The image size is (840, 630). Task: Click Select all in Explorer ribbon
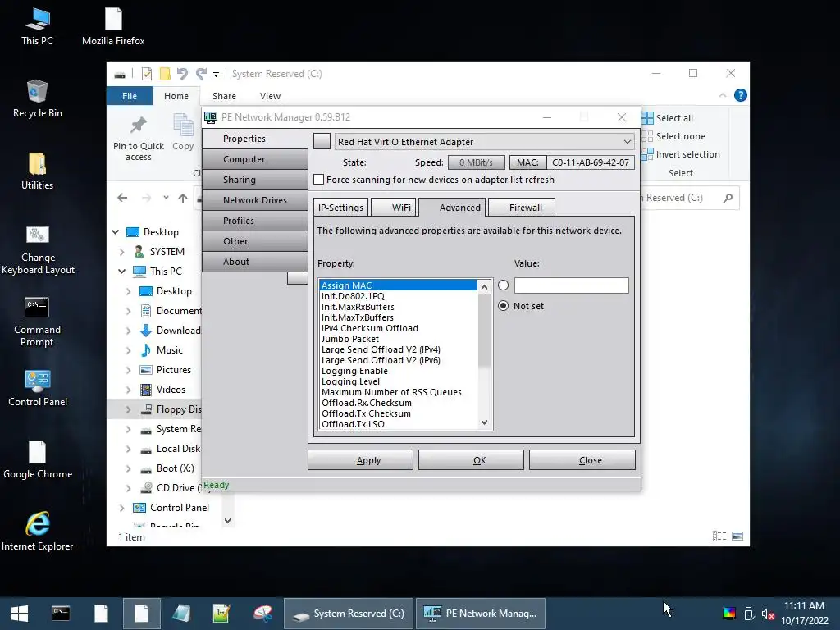tap(668, 118)
